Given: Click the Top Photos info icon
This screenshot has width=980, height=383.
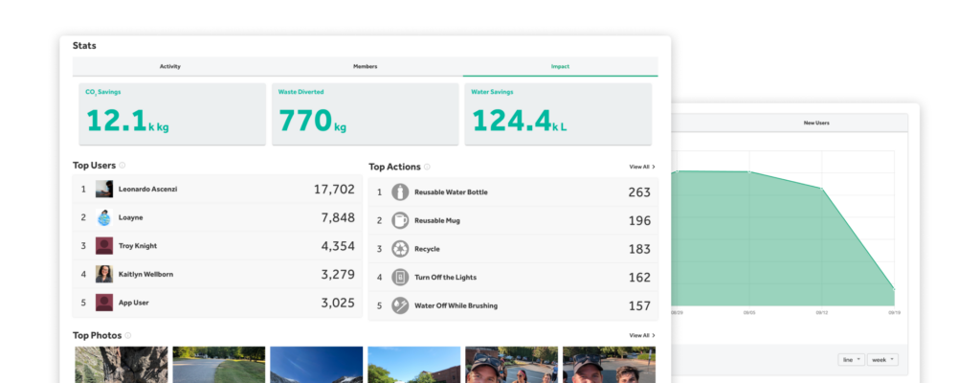Looking at the screenshot, I should click(x=128, y=335).
